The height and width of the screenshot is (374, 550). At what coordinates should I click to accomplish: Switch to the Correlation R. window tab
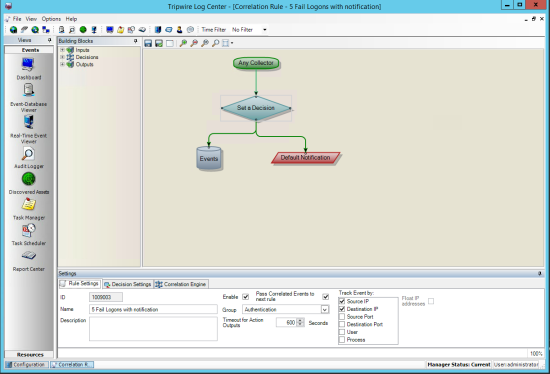pyautogui.click(x=72, y=365)
